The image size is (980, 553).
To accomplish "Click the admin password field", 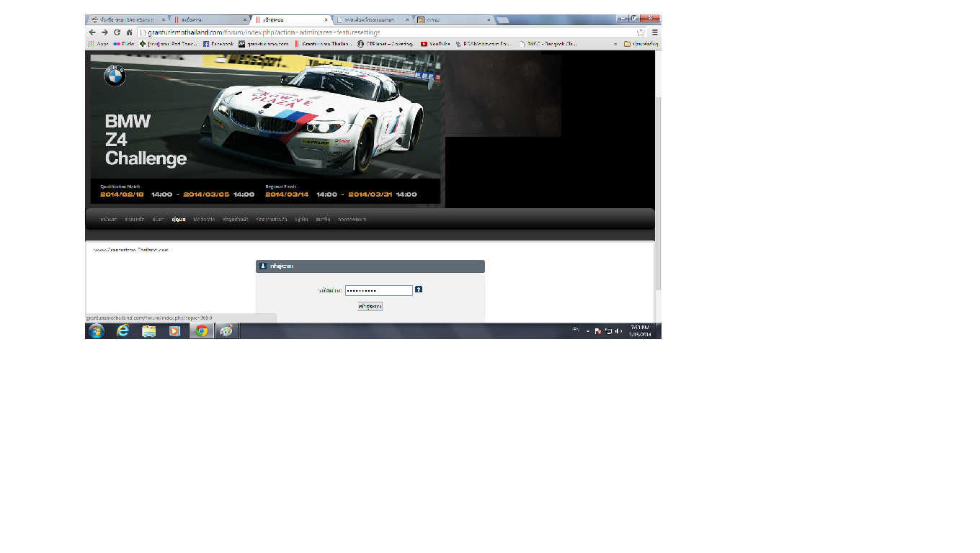I will point(378,290).
